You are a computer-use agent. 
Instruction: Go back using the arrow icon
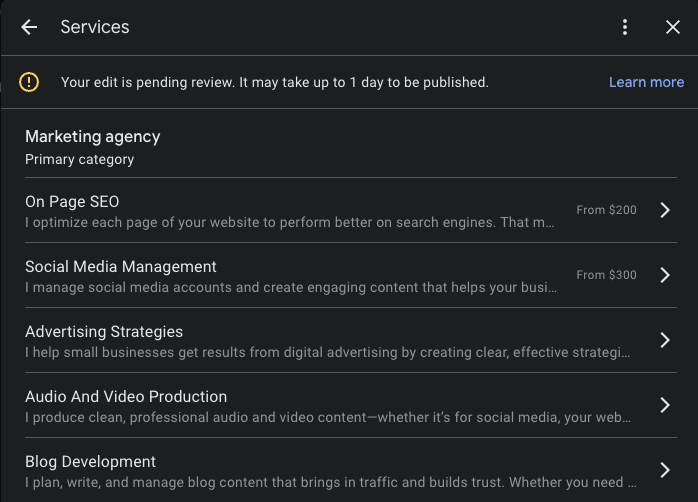29,27
